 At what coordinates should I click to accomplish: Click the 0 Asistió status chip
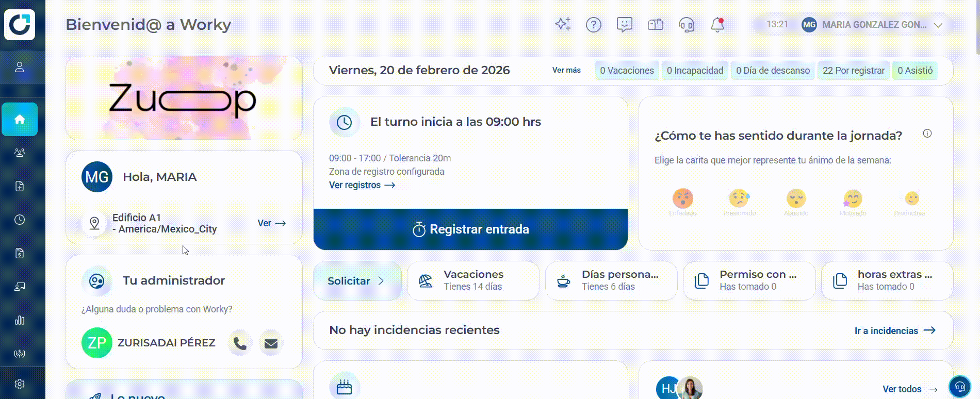click(x=915, y=71)
